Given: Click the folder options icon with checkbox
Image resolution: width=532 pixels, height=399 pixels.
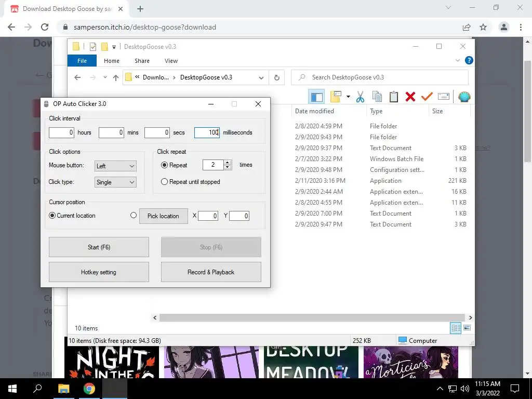Looking at the screenshot, I should click(336, 97).
